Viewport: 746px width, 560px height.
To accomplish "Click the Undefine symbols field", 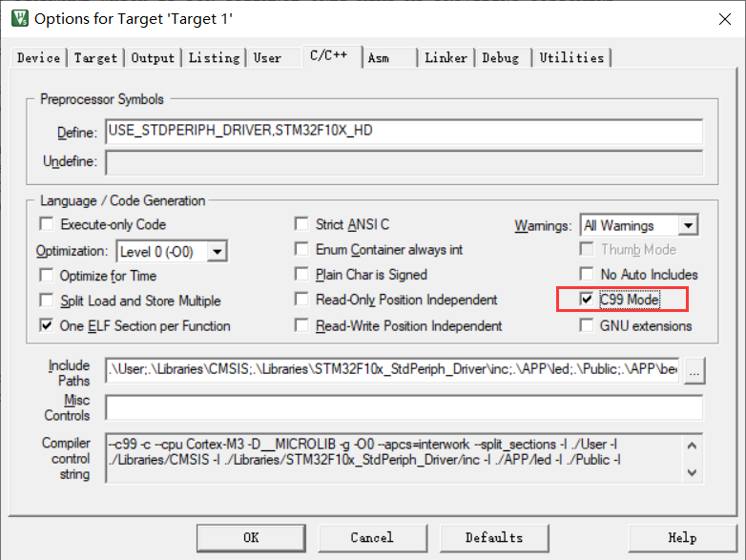I will [404, 162].
